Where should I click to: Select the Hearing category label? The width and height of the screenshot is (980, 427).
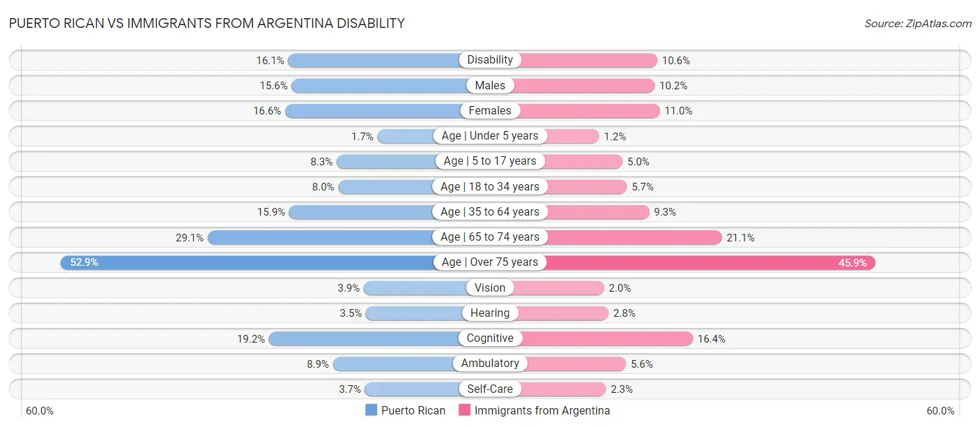click(x=490, y=313)
